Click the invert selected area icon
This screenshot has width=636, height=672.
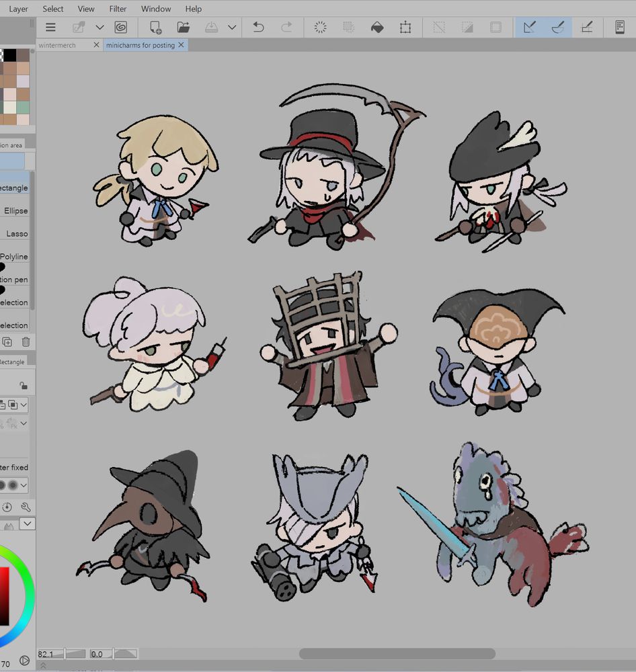point(467,28)
